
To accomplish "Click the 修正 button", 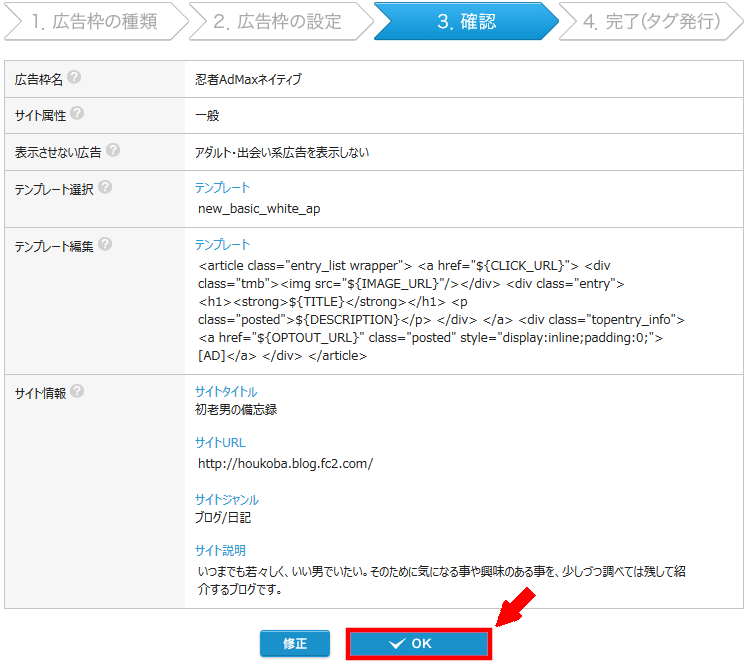I will point(295,643).
